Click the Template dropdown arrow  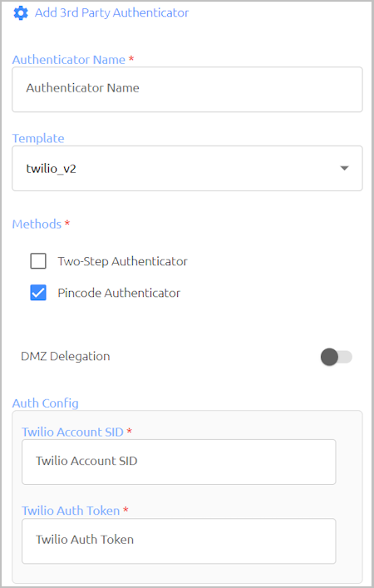[344, 168]
